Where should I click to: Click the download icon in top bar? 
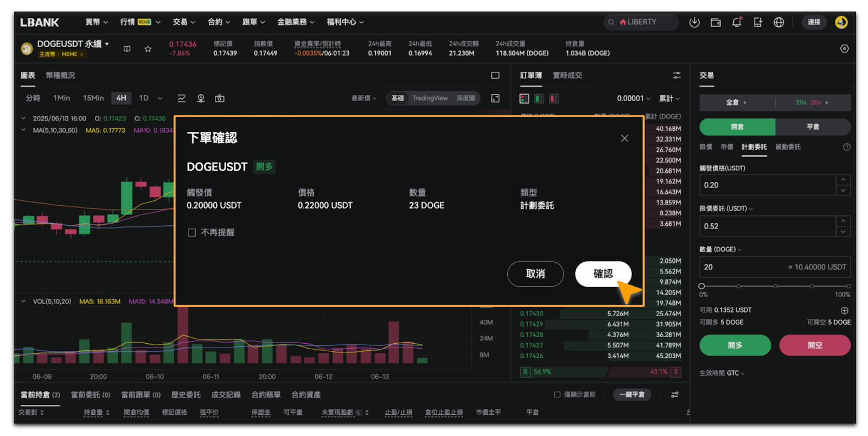[694, 22]
